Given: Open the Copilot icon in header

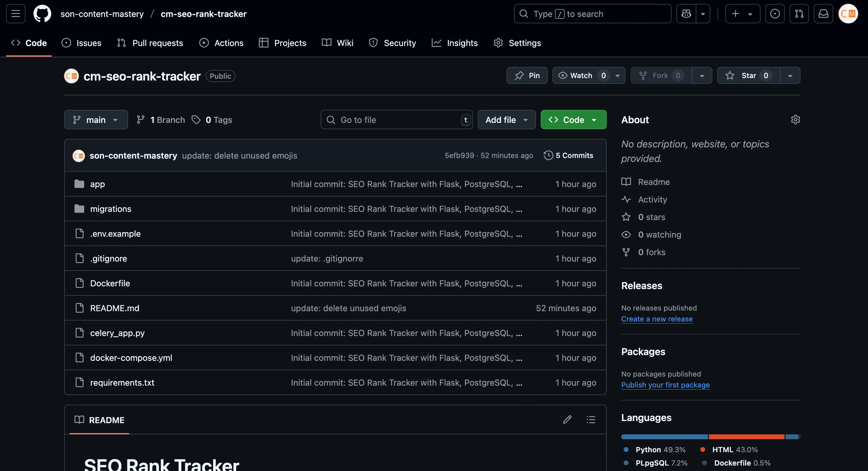Looking at the screenshot, I should point(686,14).
